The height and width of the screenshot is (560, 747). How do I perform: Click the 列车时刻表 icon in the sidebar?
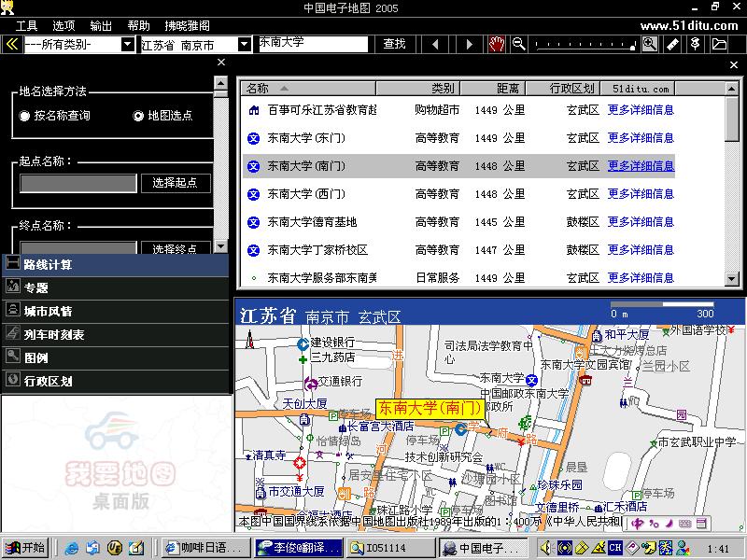pos(13,333)
